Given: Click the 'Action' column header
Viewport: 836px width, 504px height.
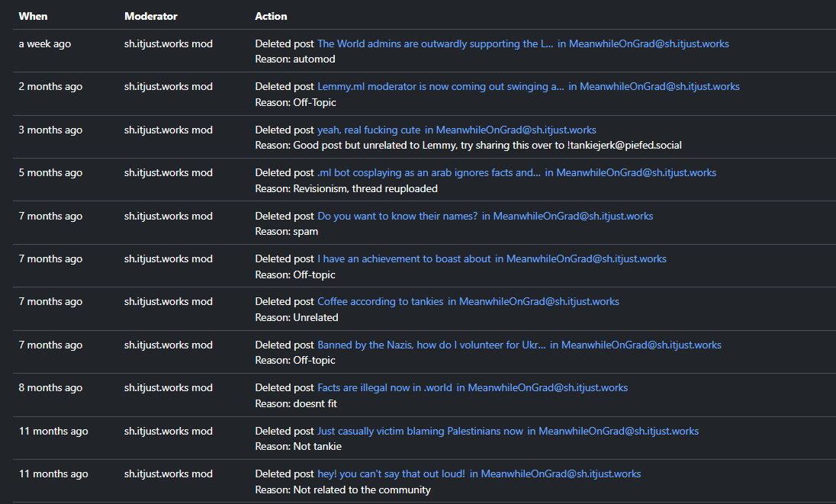Looking at the screenshot, I should [271, 16].
